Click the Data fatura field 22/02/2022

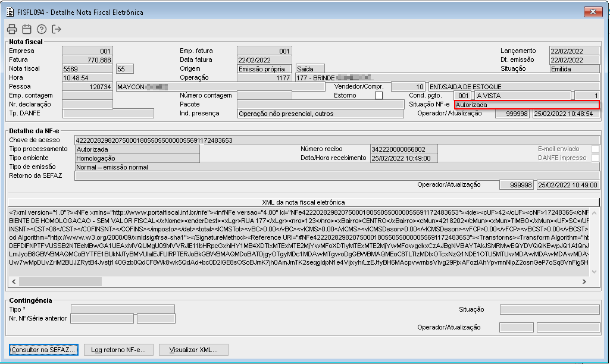pyautogui.click(x=265, y=60)
